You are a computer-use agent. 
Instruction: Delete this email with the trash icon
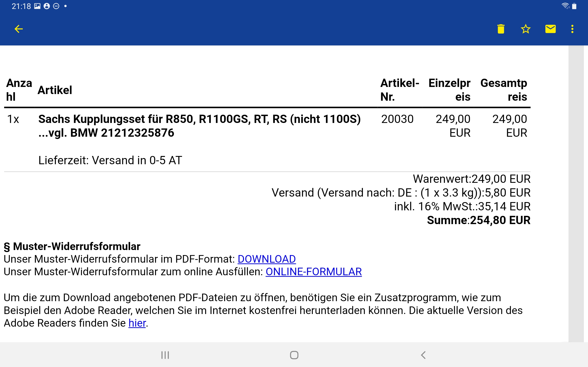501,29
